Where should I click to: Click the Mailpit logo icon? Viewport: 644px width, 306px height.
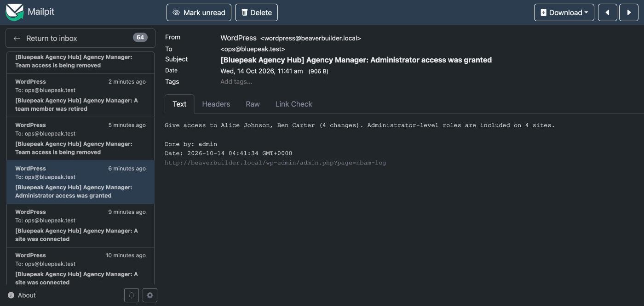14,12
